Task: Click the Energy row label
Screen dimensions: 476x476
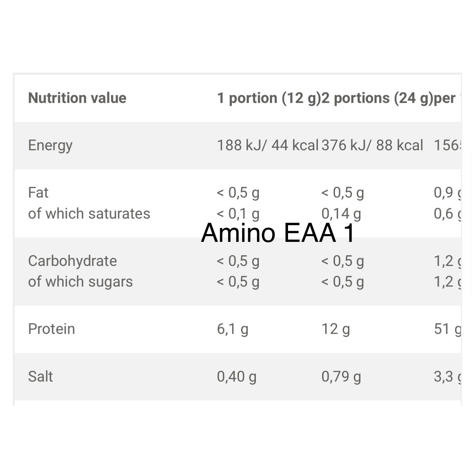Action: 50,145
